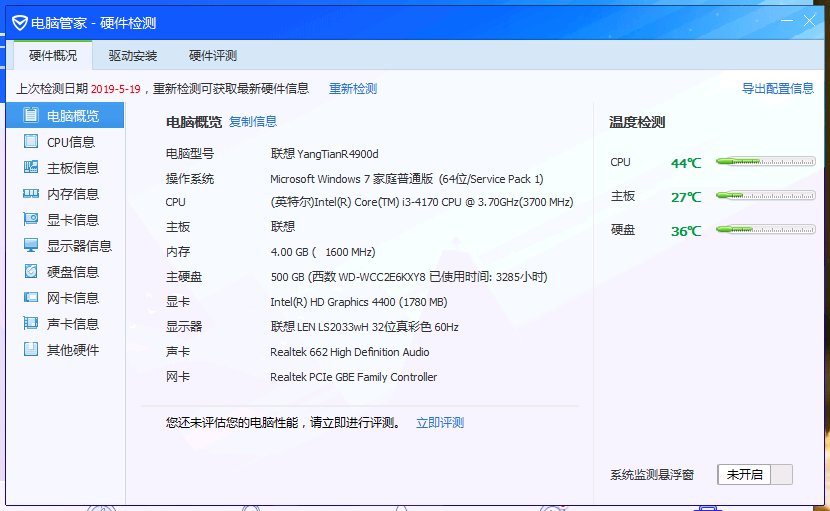Screen dimensions: 830x511
Task: Click the 500 GB 西数 hard disk value
Action: pos(409,277)
